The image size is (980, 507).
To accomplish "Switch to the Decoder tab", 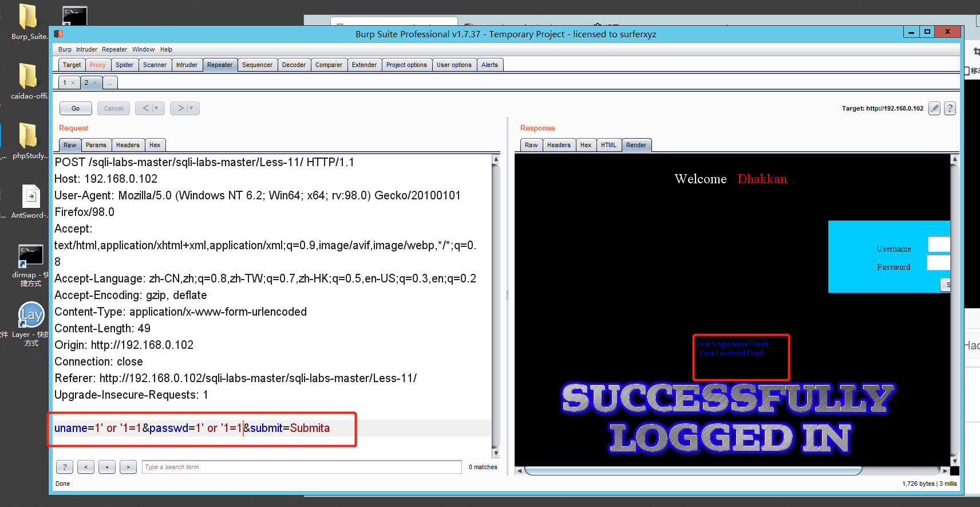I will tap(294, 65).
